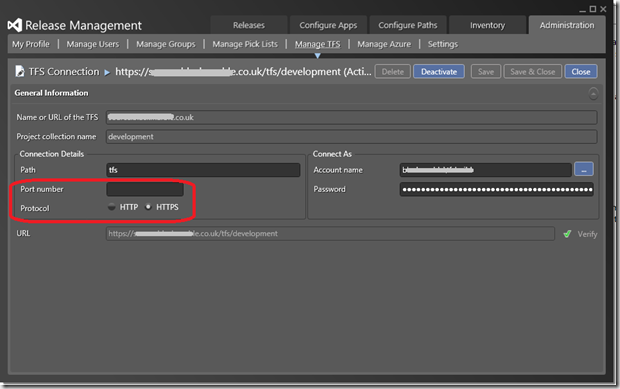620x389 pixels.
Task: Open the Configure Paths tab
Action: (x=408, y=25)
